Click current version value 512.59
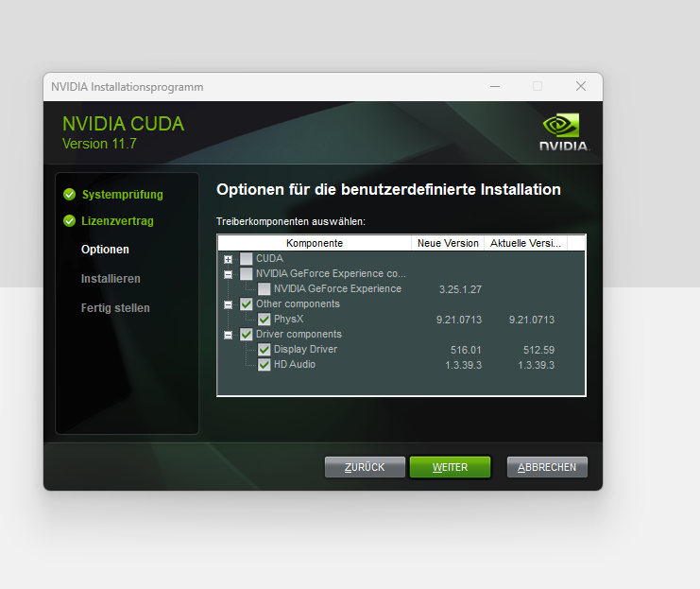700x589 pixels. pos(538,350)
